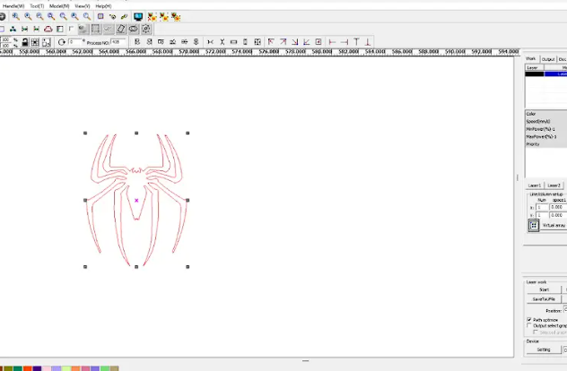Open the Handle(W) menu
Screen dimensions: 567x371
click(x=13, y=6)
